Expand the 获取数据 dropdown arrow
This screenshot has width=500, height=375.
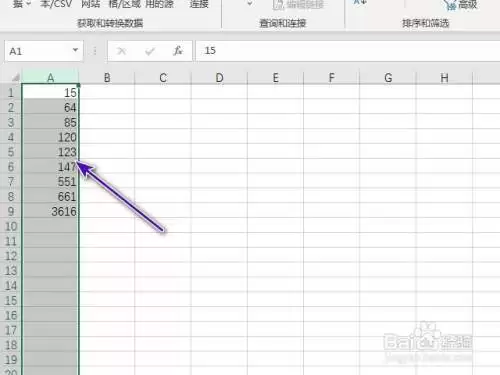tap(28, 4)
